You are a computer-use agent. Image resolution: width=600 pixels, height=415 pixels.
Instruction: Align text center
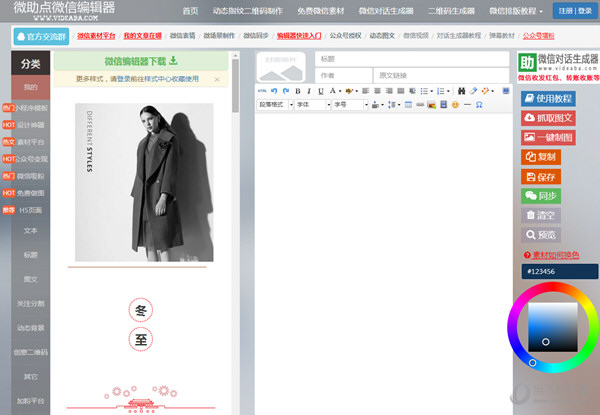tap(377, 91)
